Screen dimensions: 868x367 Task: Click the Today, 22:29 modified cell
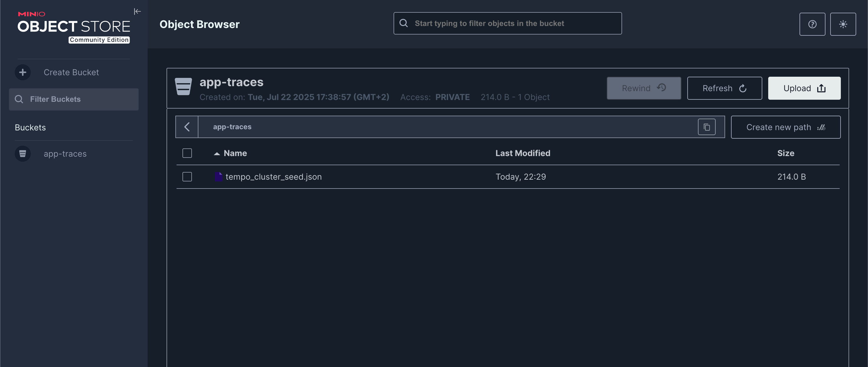pyautogui.click(x=521, y=177)
